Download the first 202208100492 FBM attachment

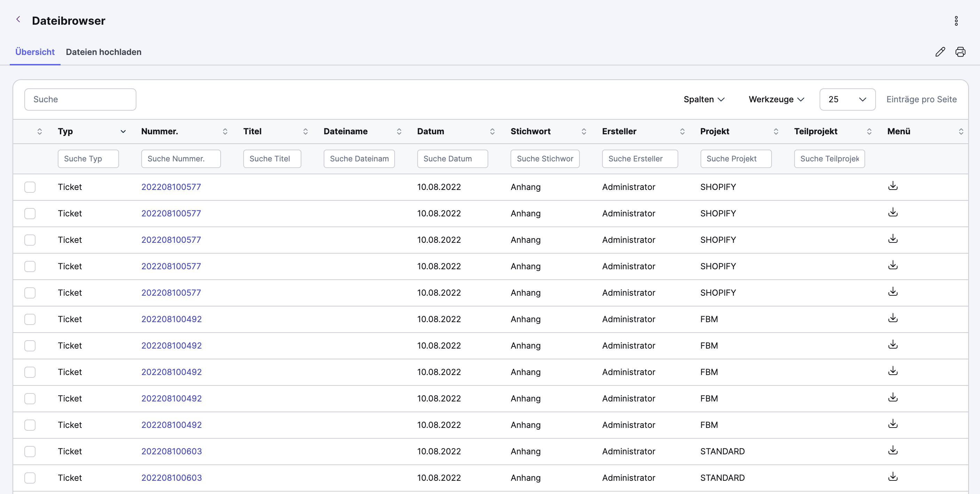893,318
